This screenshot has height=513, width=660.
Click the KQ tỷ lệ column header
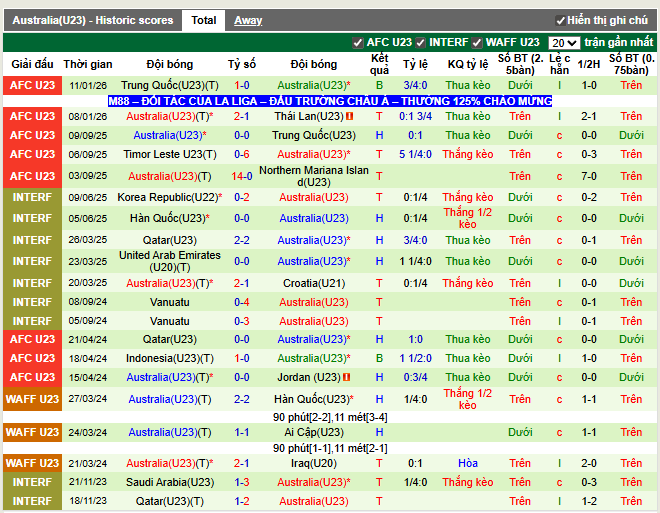click(x=468, y=64)
